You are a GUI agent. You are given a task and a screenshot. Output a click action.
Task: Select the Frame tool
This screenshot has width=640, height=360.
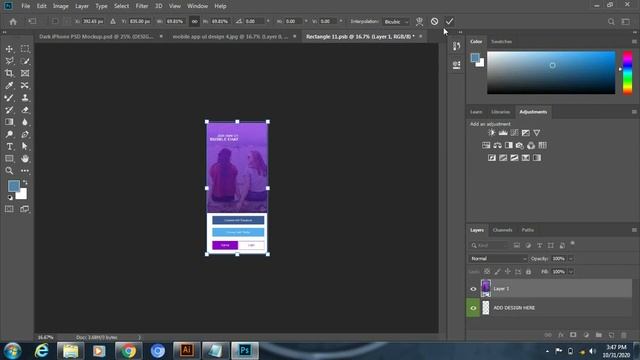point(25,73)
